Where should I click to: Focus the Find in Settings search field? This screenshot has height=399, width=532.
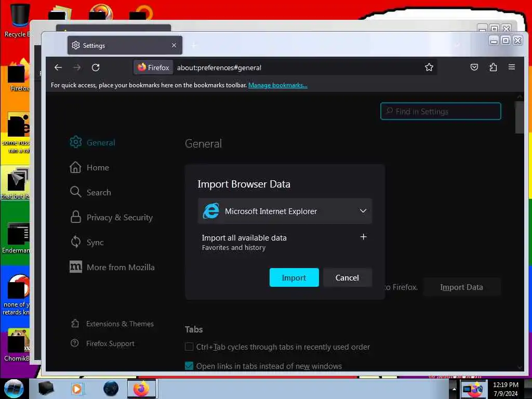point(441,111)
